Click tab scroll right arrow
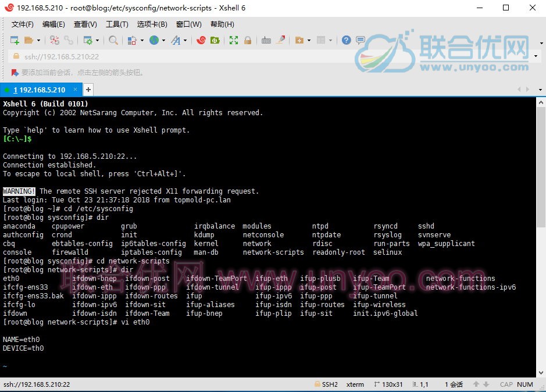Viewport: 546px width, 392px height. point(527,90)
